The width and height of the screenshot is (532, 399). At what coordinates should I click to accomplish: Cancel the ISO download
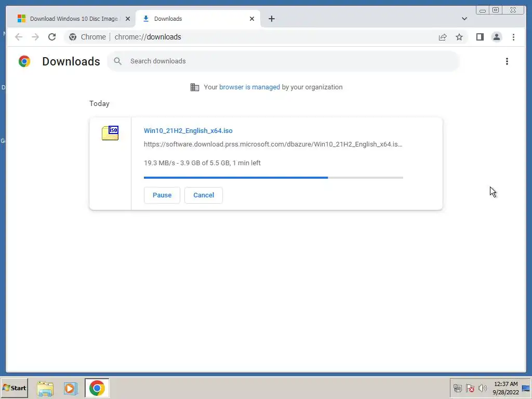coord(204,195)
